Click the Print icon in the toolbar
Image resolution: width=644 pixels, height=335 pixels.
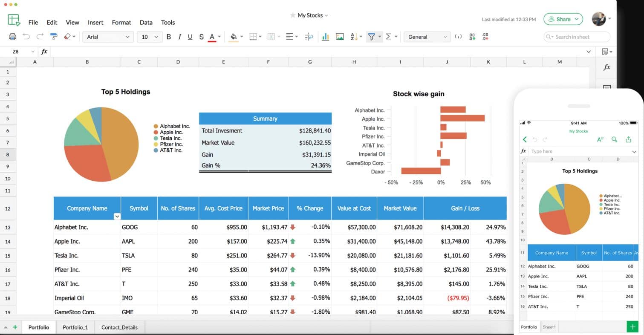pyautogui.click(x=13, y=37)
